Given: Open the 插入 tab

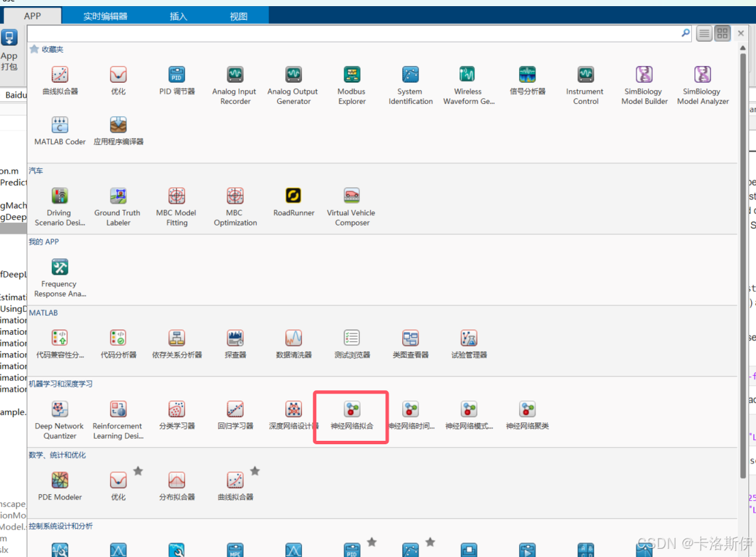Looking at the screenshot, I should tap(178, 16).
